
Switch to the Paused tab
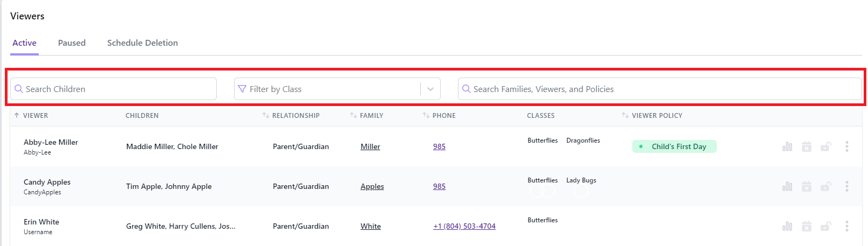click(72, 43)
